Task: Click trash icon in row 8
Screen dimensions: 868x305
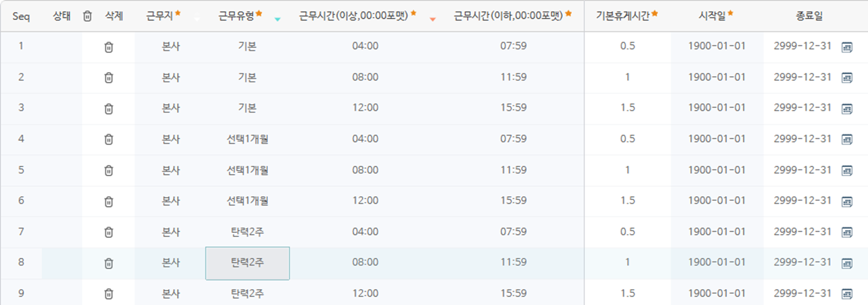Action: point(109,263)
